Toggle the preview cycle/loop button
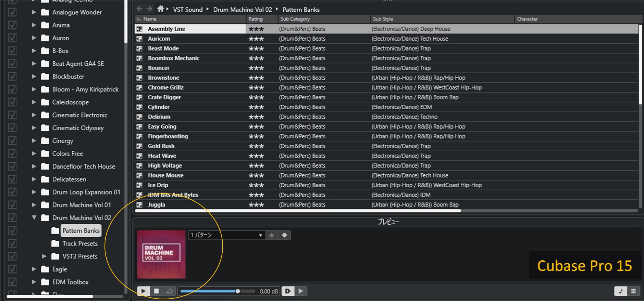Image resolution: width=644 pixels, height=301 pixels. 169,291
